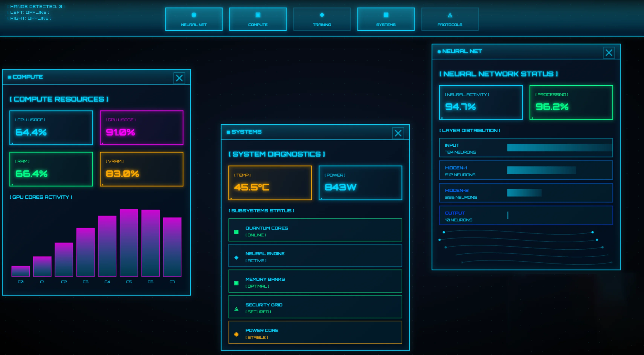644x355 pixels.
Task: Click the GPU Usage stat card
Action: pyautogui.click(x=141, y=128)
